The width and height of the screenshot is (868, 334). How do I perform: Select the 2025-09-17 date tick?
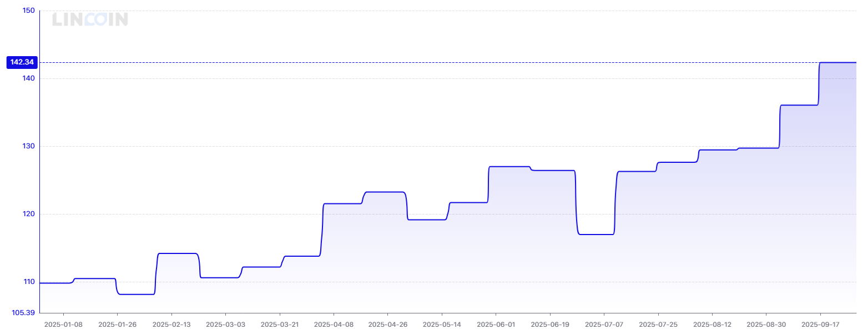pyautogui.click(x=820, y=324)
